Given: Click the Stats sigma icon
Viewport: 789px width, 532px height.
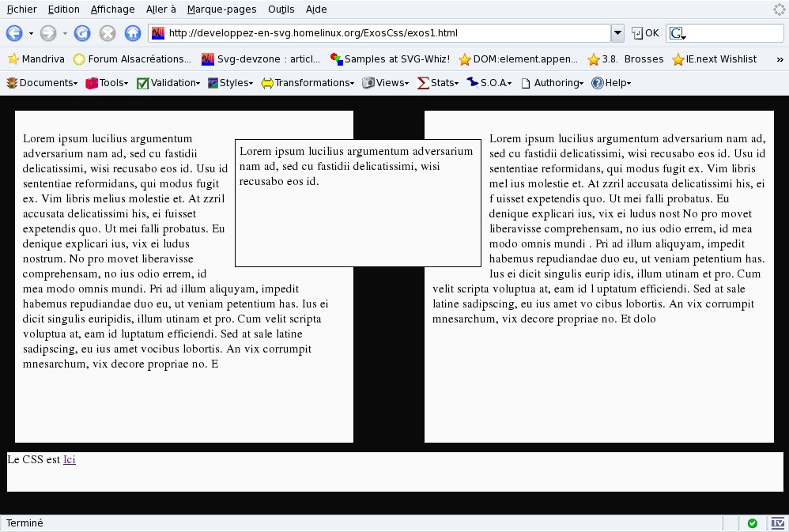Looking at the screenshot, I should (x=423, y=83).
